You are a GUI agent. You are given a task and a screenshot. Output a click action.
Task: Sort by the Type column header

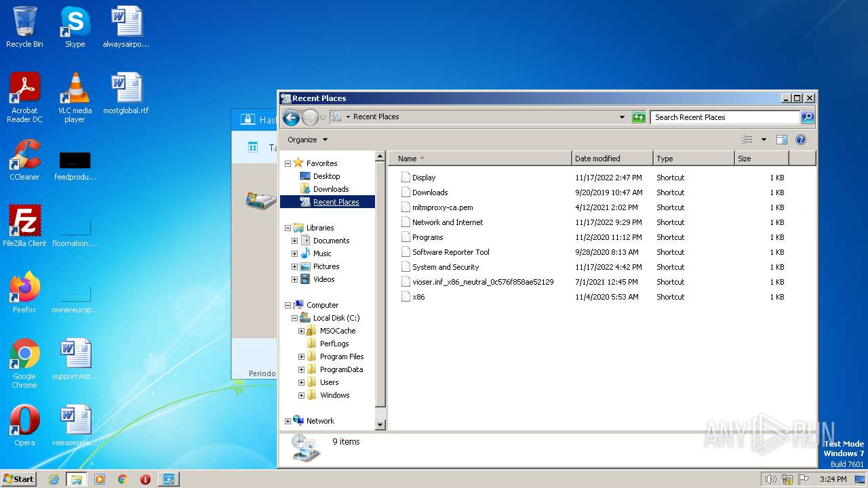[694, 159]
